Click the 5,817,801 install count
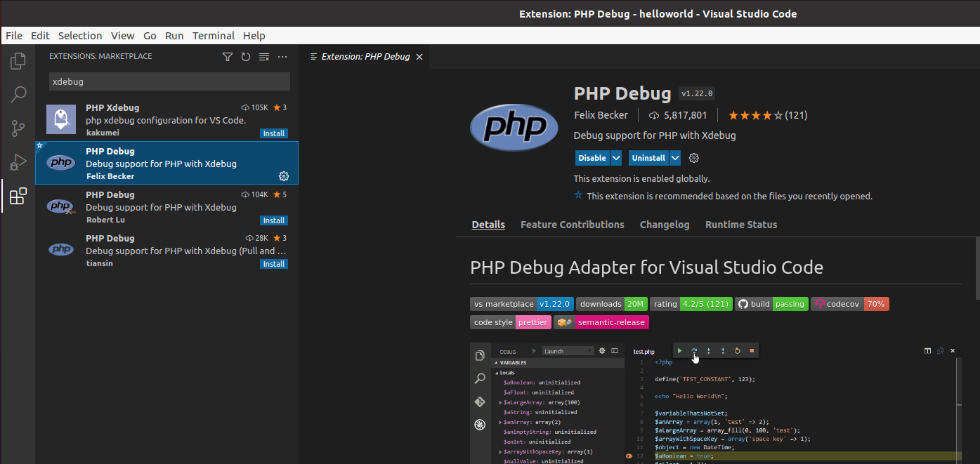This screenshot has width=980, height=464. [677, 115]
